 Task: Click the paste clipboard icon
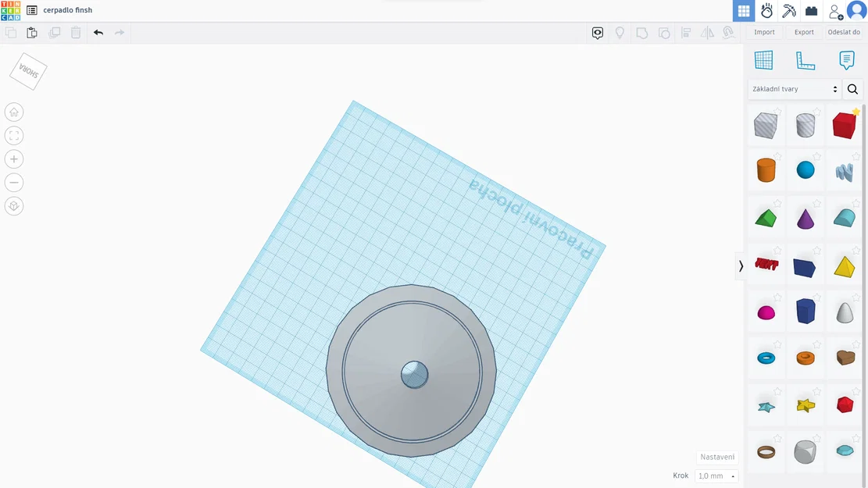32,33
